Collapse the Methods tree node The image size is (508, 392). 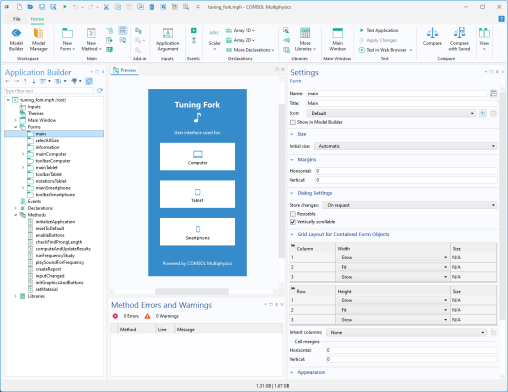[15, 215]
